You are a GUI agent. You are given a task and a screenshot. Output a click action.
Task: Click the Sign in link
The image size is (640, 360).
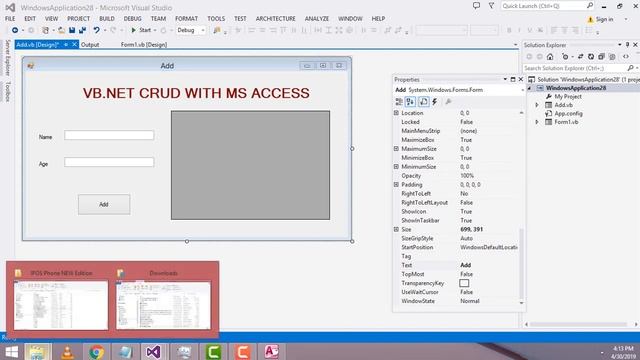tap(604, 19)
